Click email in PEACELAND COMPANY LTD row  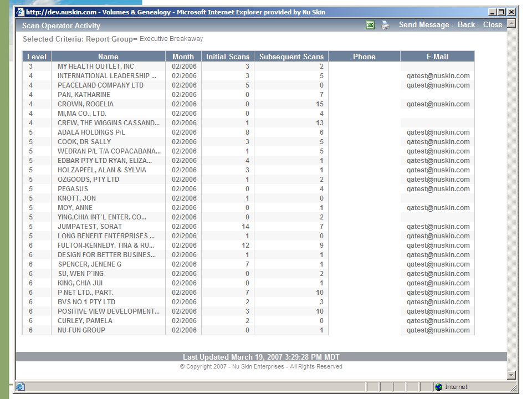tap(438, 85)
